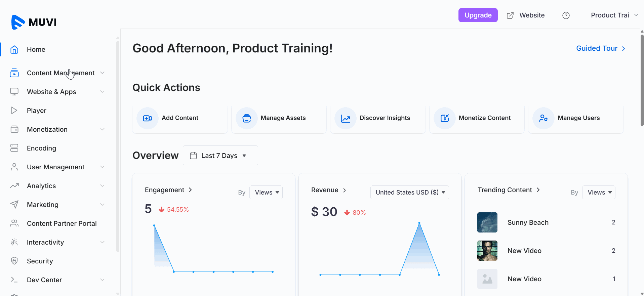
Task: Open Content Partner Portal menu item
Action: point(62,223)
